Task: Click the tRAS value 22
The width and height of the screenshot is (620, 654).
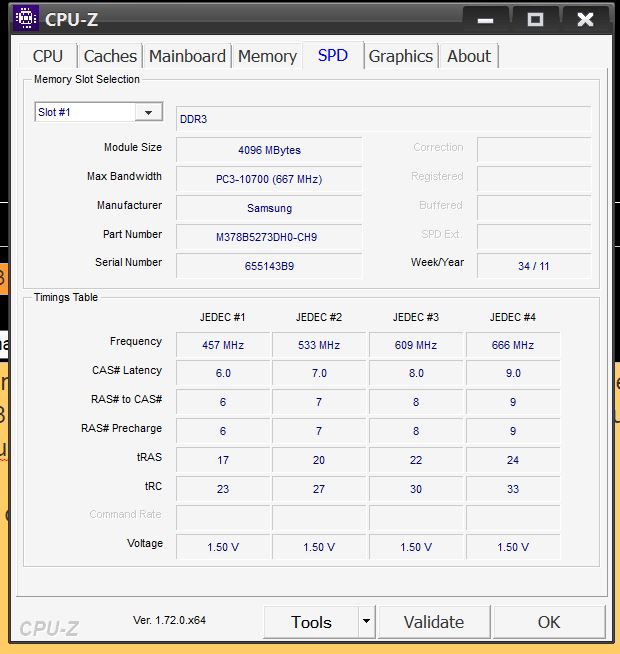Action: [x=416, y=460]
